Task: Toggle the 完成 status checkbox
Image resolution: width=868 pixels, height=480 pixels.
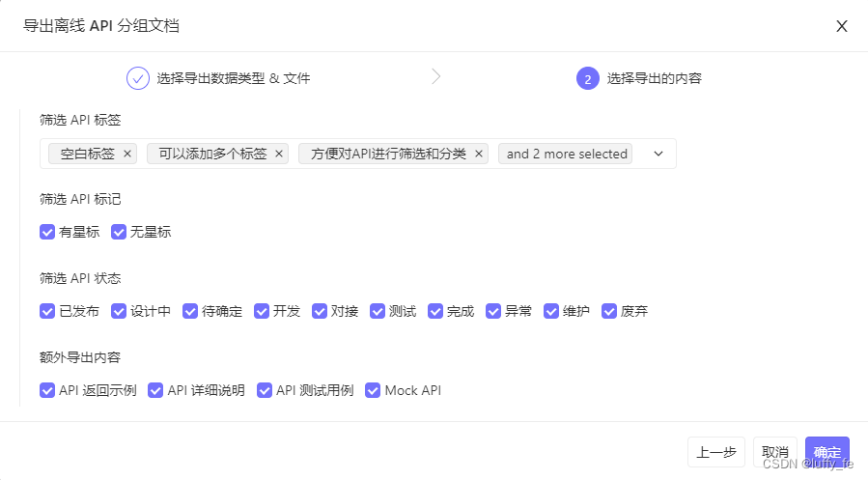Action: coord(435,311)
